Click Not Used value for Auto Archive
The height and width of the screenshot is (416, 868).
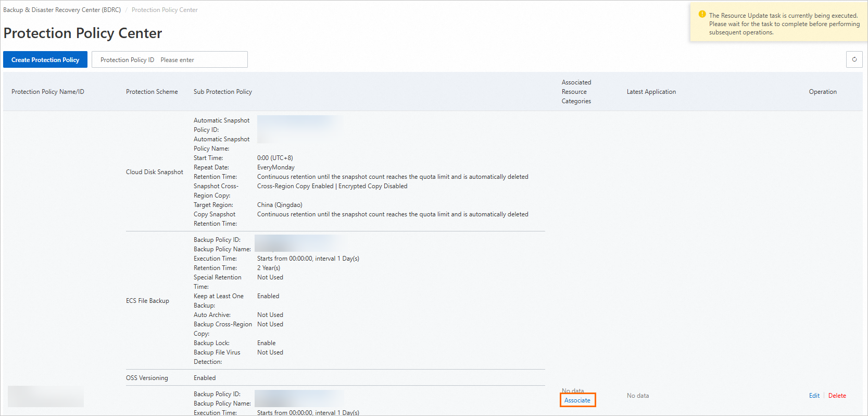tap(270, 315)
